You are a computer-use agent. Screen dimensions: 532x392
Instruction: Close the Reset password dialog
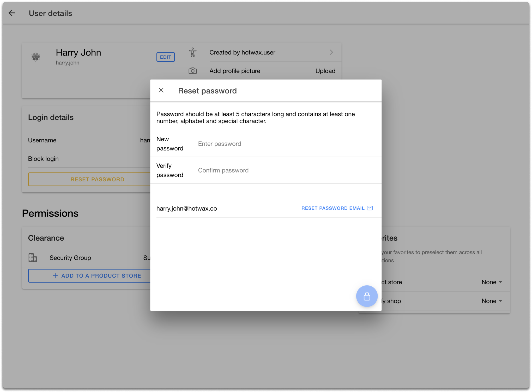click(161, 90)
